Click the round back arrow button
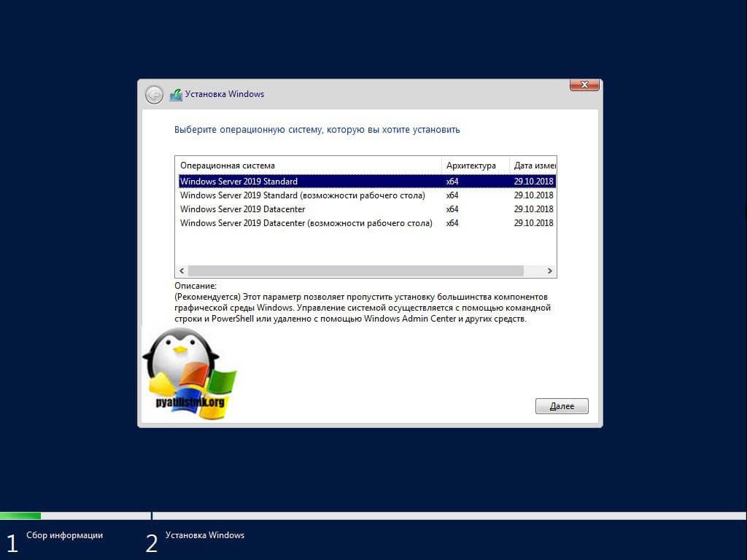The height and width of the screenshot is (560, 747). pos(154,95)
